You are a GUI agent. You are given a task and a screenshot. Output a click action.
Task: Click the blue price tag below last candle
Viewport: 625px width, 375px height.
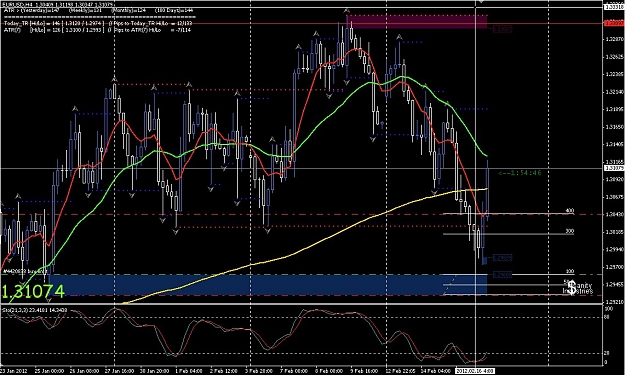503,258
